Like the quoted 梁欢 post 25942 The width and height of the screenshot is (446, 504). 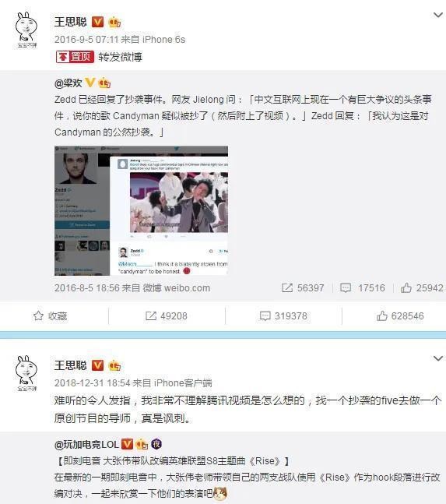[x=422, y=287]
